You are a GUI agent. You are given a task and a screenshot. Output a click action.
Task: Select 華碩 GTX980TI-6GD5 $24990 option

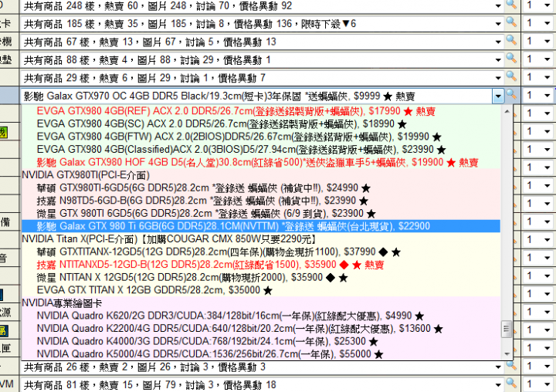261,188
